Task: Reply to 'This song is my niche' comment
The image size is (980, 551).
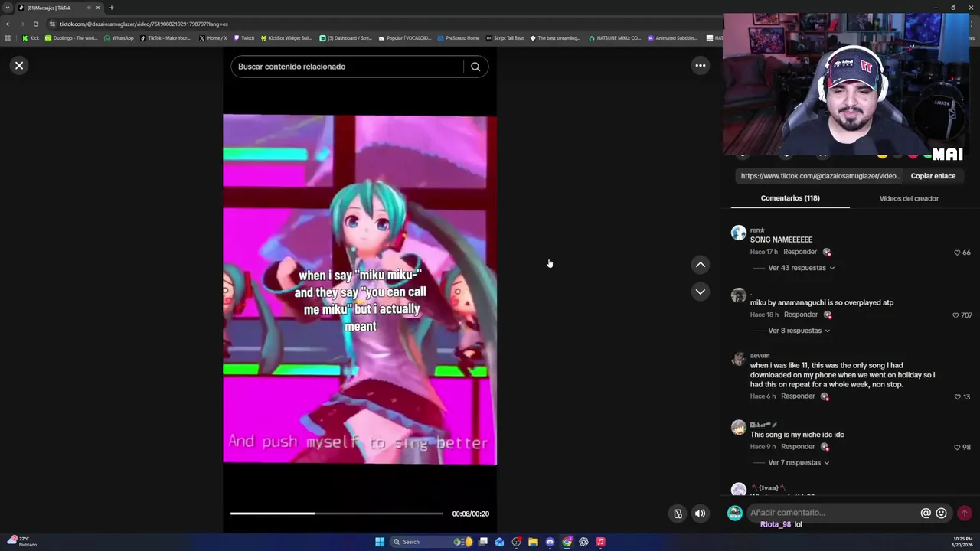Action: pos(798,447)
